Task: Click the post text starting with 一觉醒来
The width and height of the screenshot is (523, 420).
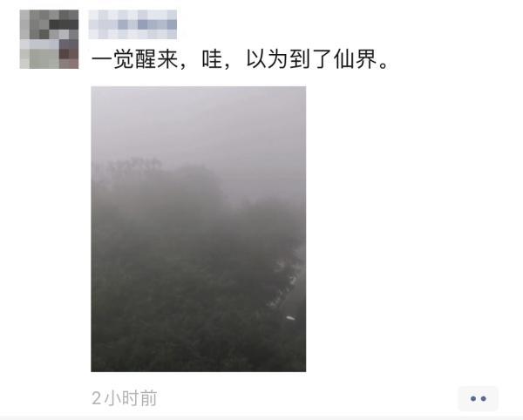Action: click(241, 59)
